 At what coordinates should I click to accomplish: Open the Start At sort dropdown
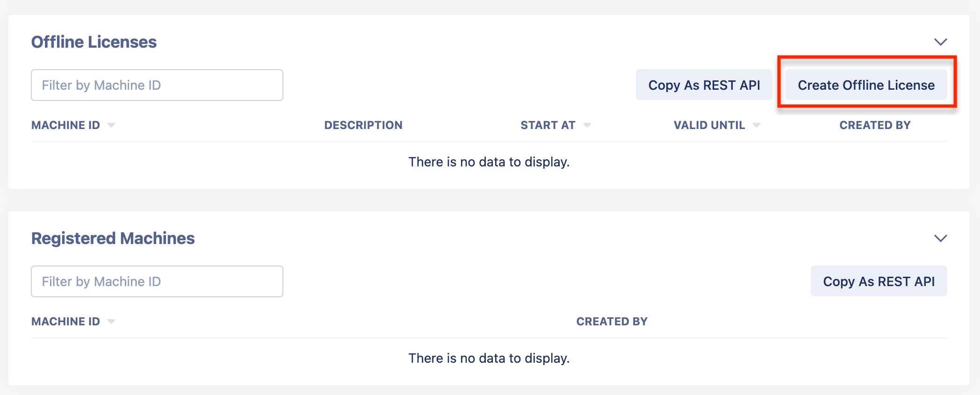pos(588,125)
